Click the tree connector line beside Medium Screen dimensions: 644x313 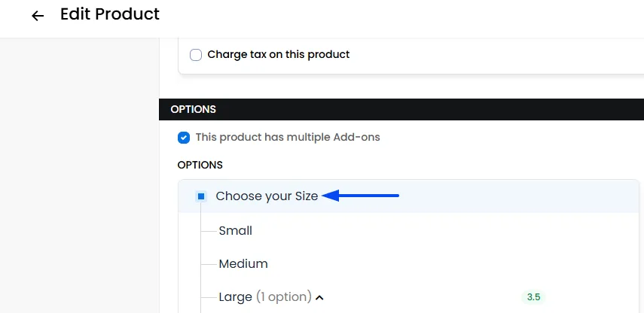209,264
